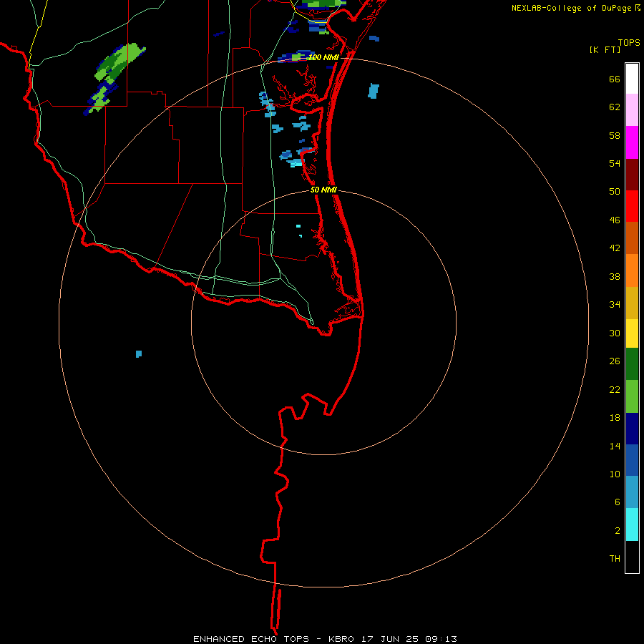Image resolution: width=644 pixels, height=644 pixels.
Task: Pick the dark orange legend swatch
Action: point(632,238)
